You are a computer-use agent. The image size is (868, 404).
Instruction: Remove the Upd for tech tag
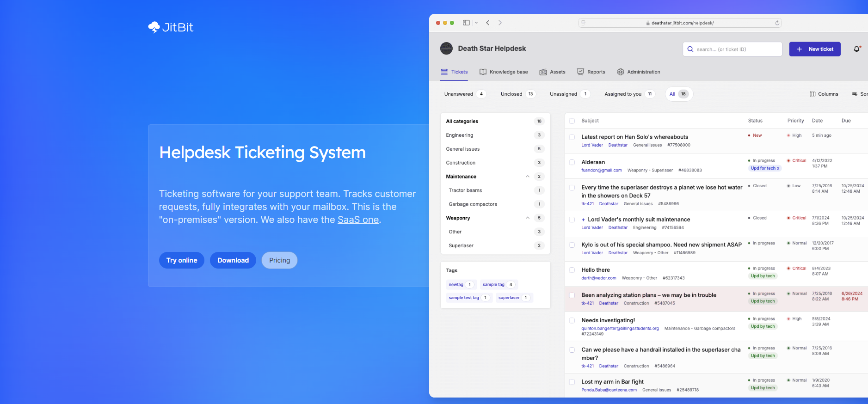tap(778, 168)
